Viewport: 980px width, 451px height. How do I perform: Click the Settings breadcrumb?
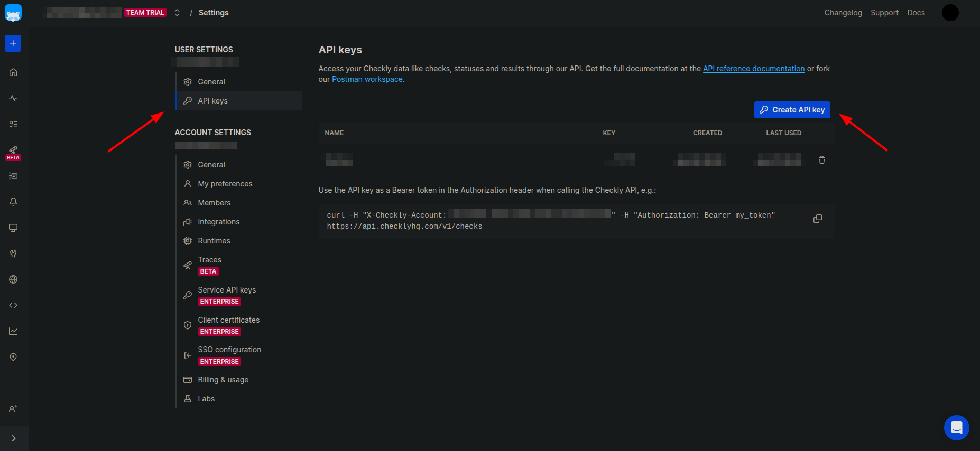tap(214, 13)
